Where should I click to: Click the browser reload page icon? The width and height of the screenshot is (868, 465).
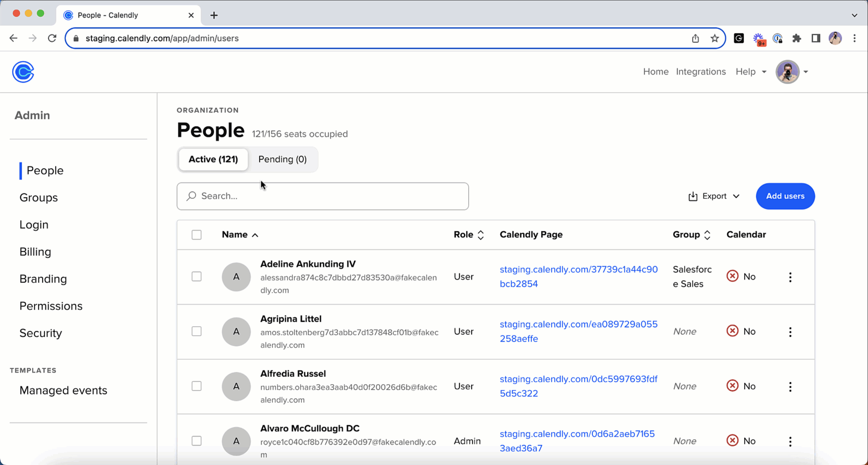point(52,38)
